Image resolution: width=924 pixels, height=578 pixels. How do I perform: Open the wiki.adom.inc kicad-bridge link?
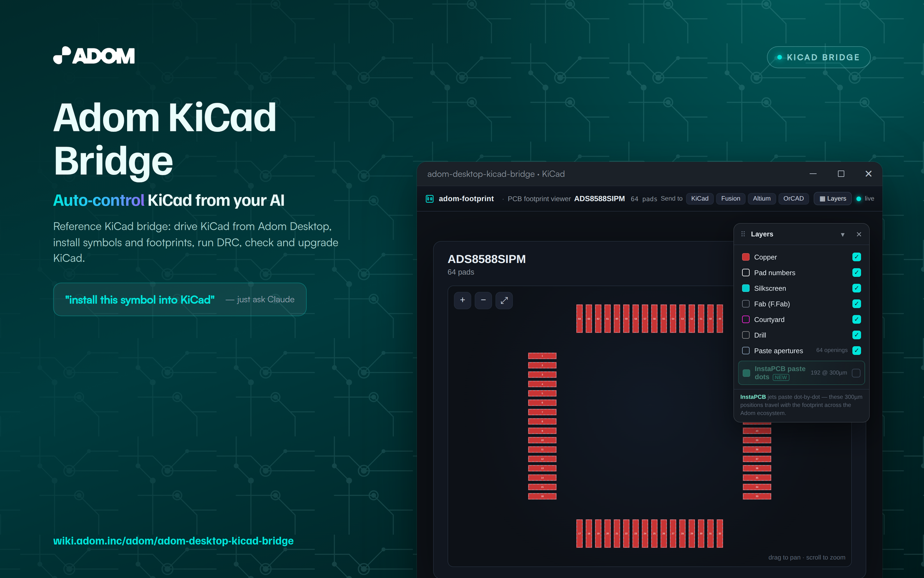pyautogui.click(x=173, y=541)
